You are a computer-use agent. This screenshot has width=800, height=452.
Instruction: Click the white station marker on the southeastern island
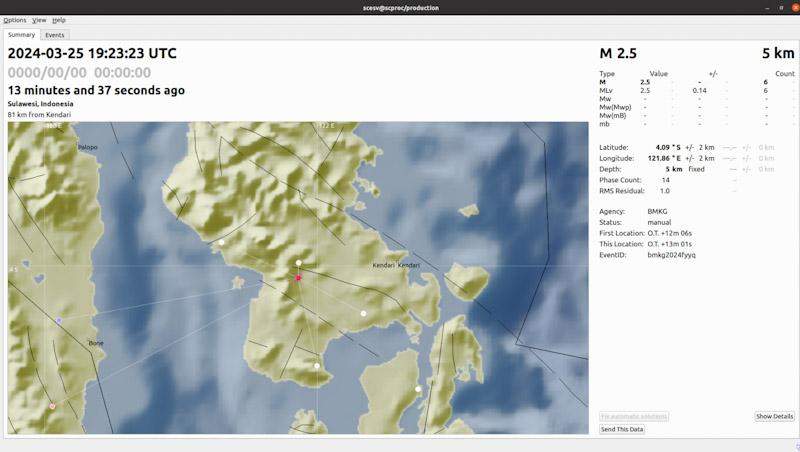tap(418, 389)
